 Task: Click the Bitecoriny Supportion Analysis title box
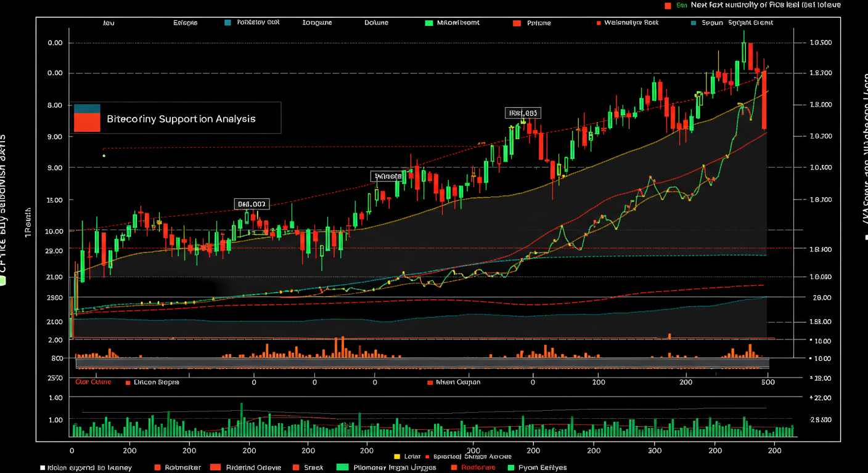click(175, 118)
